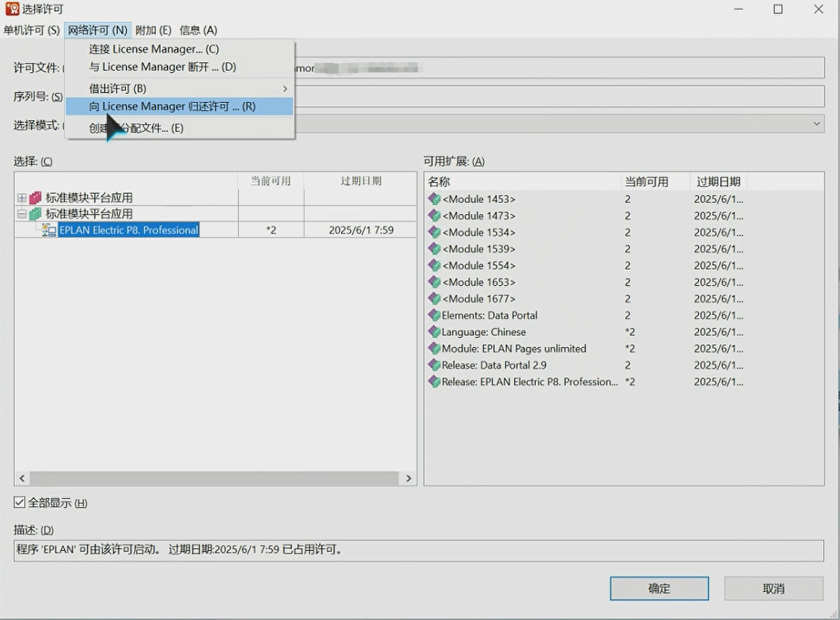Select the <Module 1453> text
The width and height of the screenshot is (840, 620).
pos(479,199)
